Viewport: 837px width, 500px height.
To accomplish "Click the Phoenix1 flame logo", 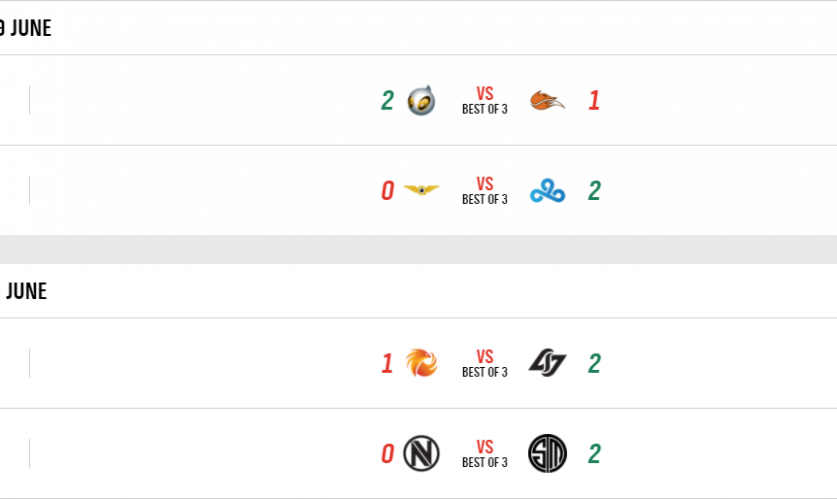I will coord(422,364).
